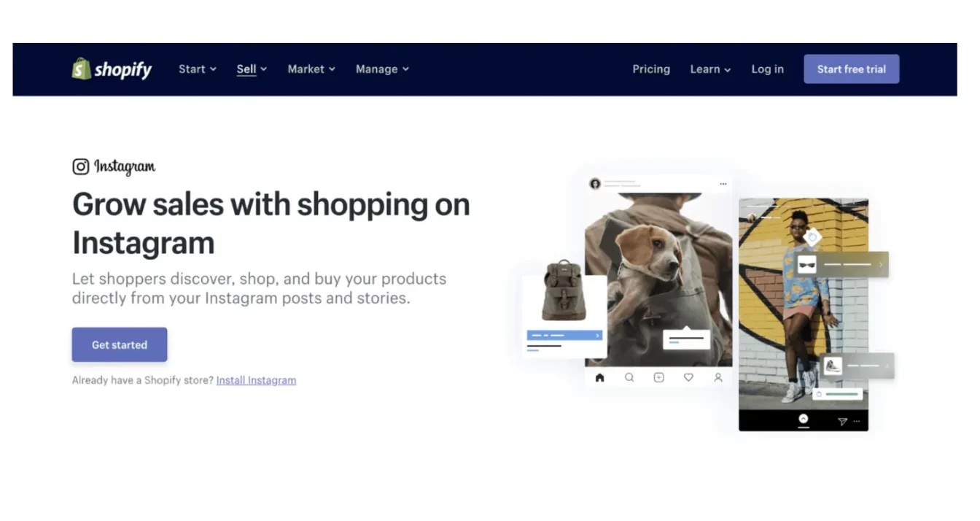Open the Market dropdown menu
Image resolution: width=980 pixels, height=521 pixels.
click(311, 69)
